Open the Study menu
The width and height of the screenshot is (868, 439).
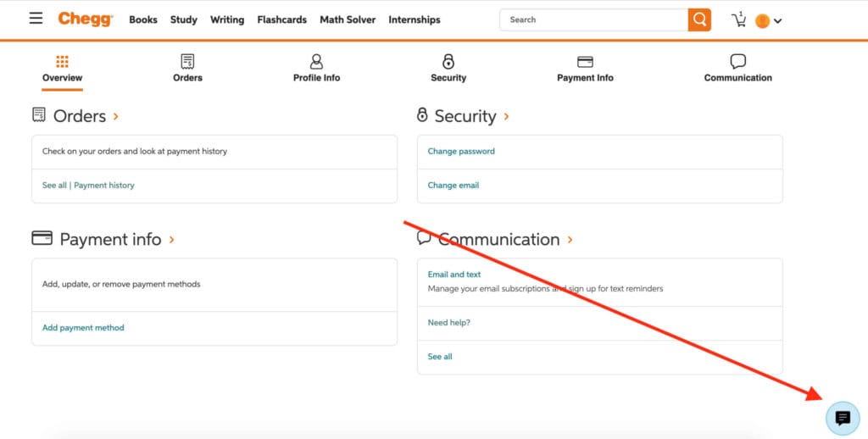tap(183, 20)
